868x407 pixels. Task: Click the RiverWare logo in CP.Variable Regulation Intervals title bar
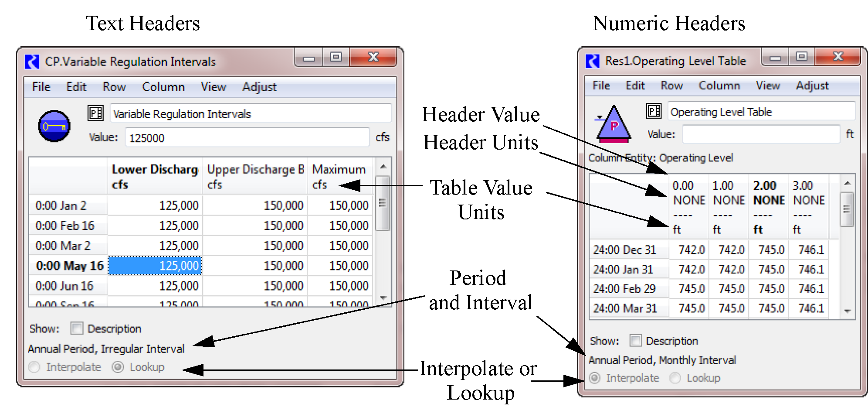pyautogui.click(x=32, y=62)
